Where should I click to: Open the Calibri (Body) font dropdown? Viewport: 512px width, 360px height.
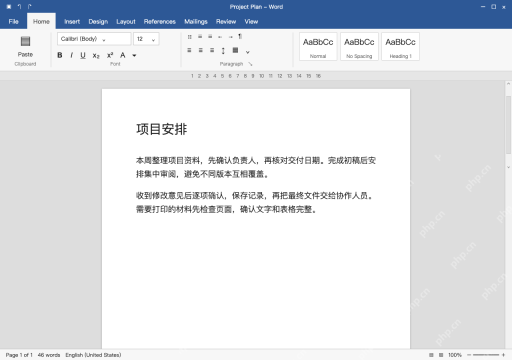tap(94, 39)
